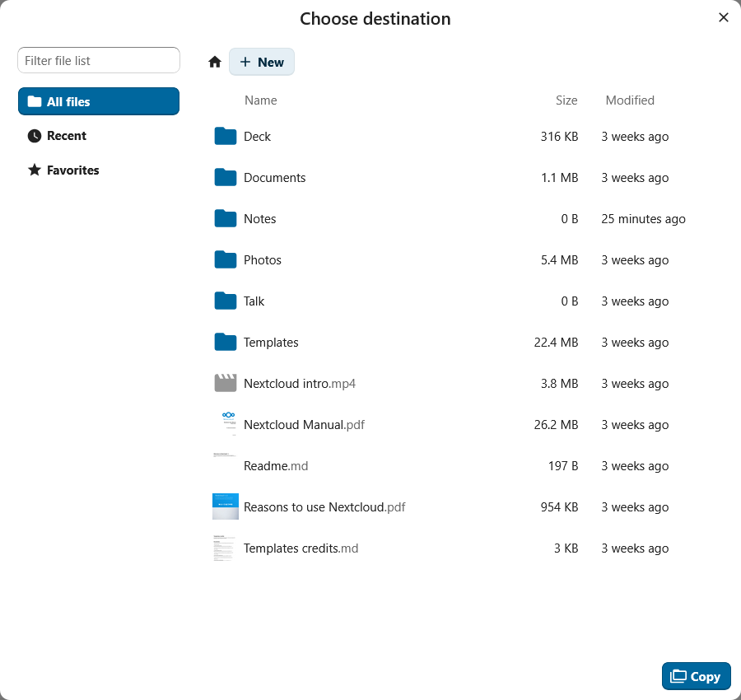Viewport: 741px width, 700px height.
Task: Open the Notes folder name
Action: (x=260, y=219)
